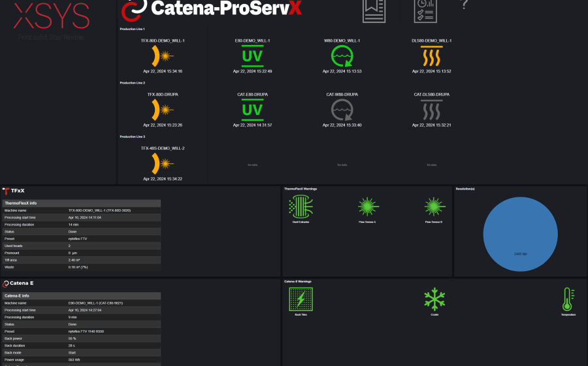Click the Catena-ProServX logo

pyautogui.click(x=212, y=9)
